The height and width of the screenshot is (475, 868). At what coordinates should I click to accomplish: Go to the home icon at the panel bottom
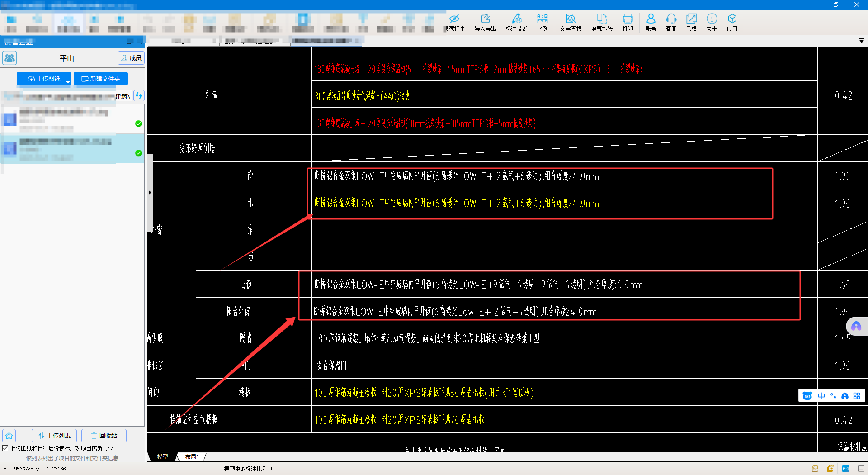click(x=9, y=436)
